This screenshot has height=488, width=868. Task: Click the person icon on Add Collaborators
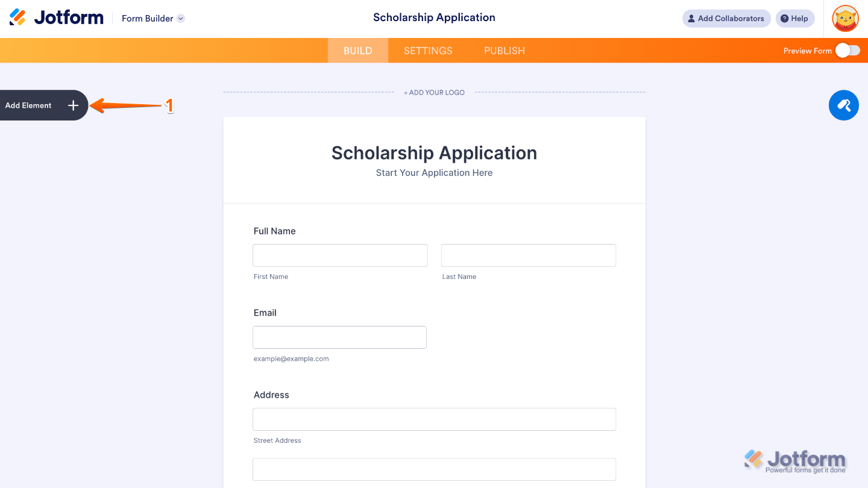tap(691, 18)
